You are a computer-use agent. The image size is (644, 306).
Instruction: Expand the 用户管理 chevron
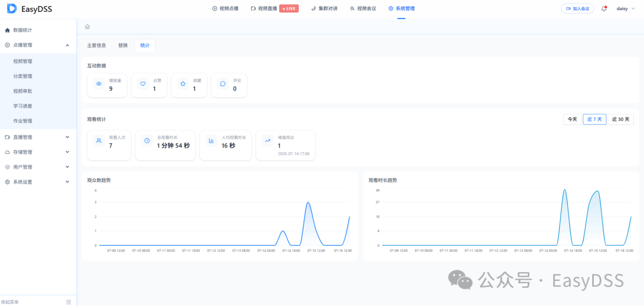(67, 167)
